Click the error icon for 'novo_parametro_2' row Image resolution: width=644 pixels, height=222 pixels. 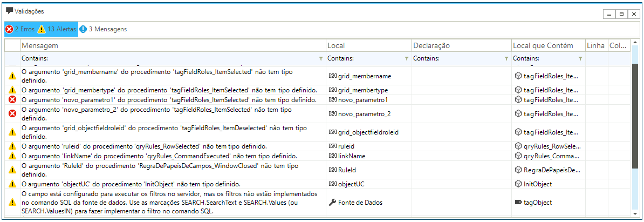pyautogui.click(x=12, y=113)
